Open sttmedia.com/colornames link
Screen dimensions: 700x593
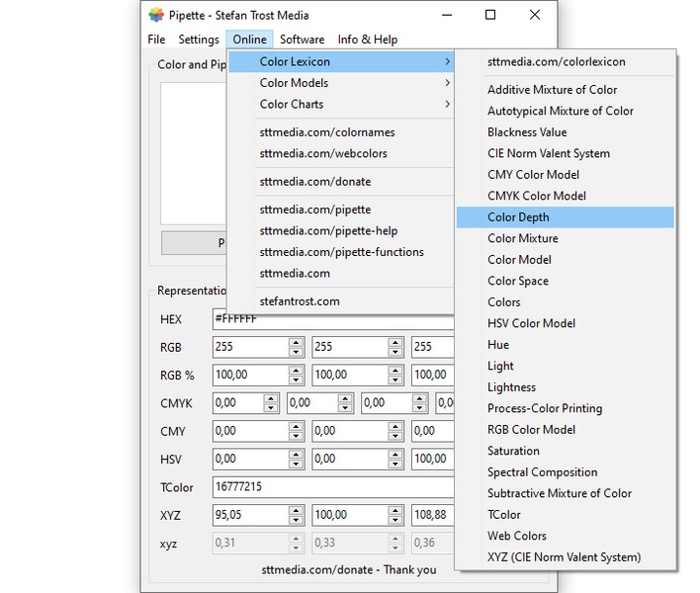click(x=326, y=132)
